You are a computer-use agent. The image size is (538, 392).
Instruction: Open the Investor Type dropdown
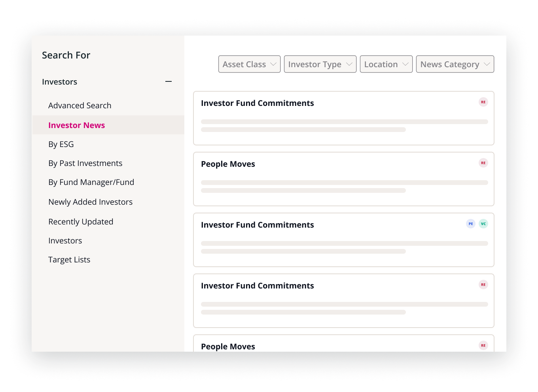click(320, 64)
